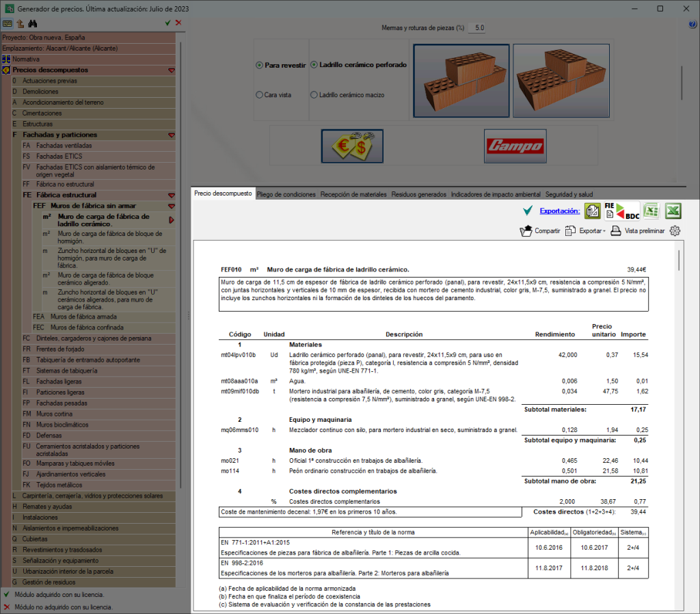Open I Instalaciones chapter
Image resolution: width=700 pixels, height=614 pixels.
tap(93, 518)
